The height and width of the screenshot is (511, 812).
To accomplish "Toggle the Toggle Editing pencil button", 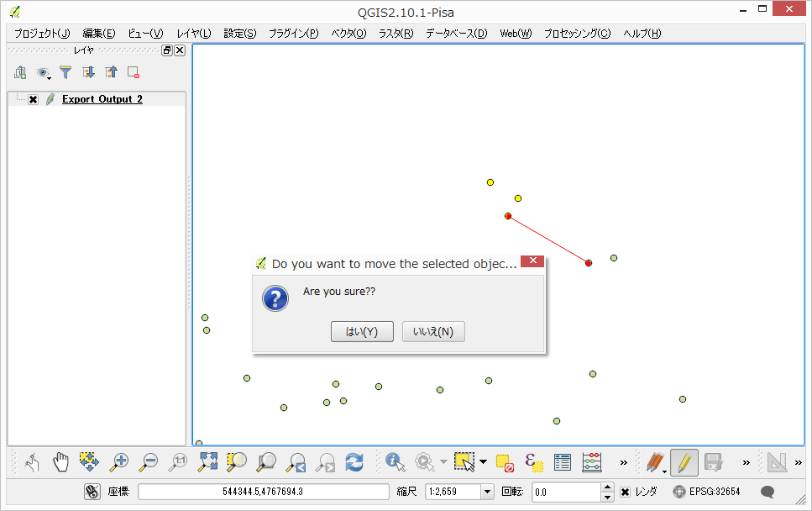I will click(684, 462).
